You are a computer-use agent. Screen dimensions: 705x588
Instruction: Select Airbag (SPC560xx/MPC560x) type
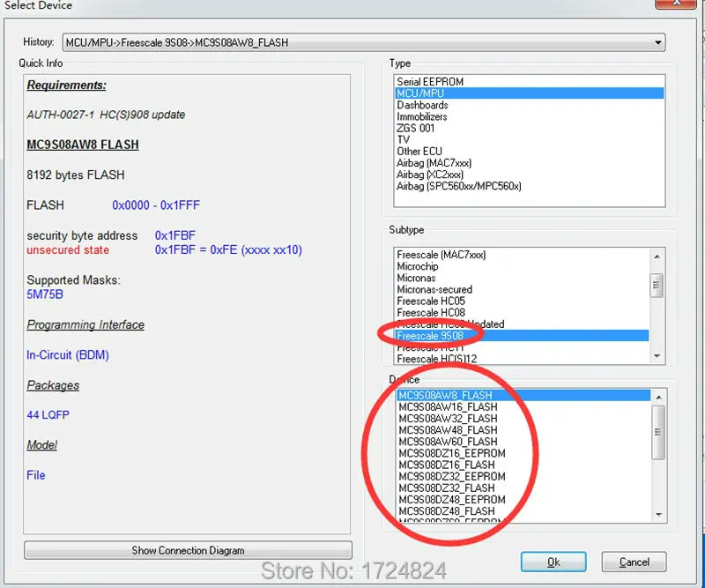click(x=530, y=186)
